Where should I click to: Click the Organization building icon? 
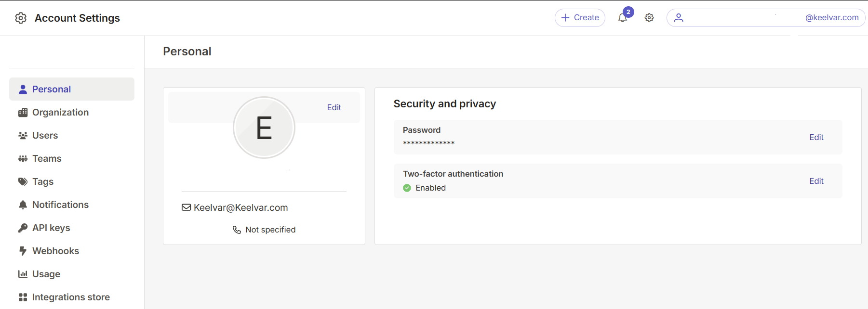click(23, 112)
